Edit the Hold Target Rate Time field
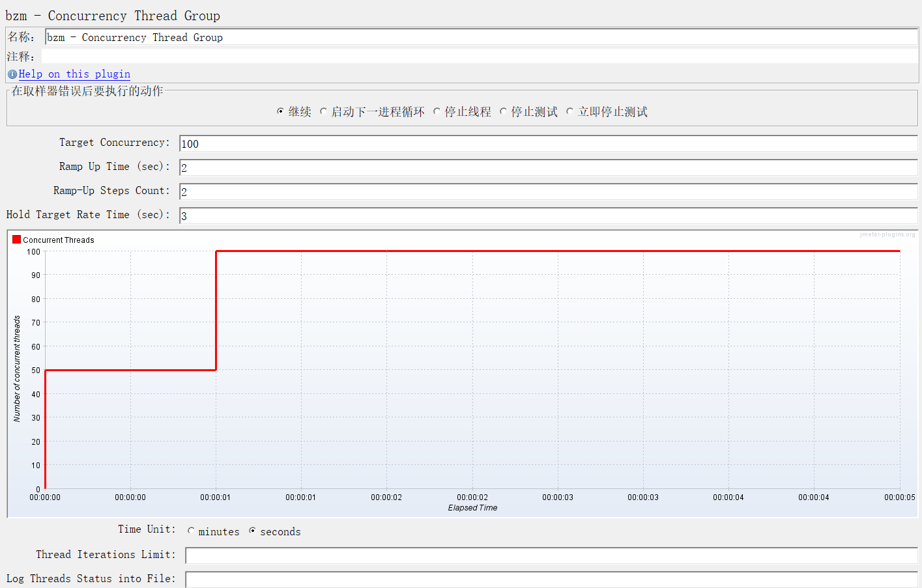This screenshot has width=922, height=588. pos(549,216)
